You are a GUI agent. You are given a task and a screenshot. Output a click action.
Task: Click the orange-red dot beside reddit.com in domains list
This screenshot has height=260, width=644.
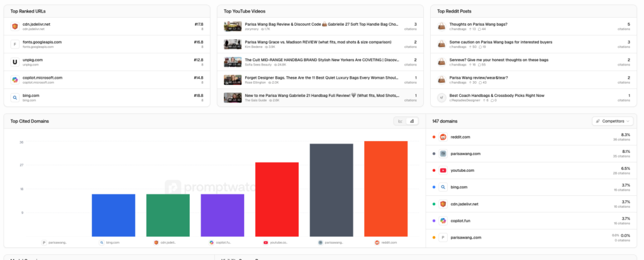(x=434, y=137)
